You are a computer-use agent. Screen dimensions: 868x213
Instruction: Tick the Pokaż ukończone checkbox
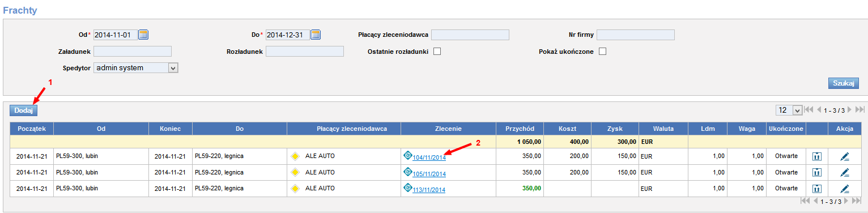603,52
